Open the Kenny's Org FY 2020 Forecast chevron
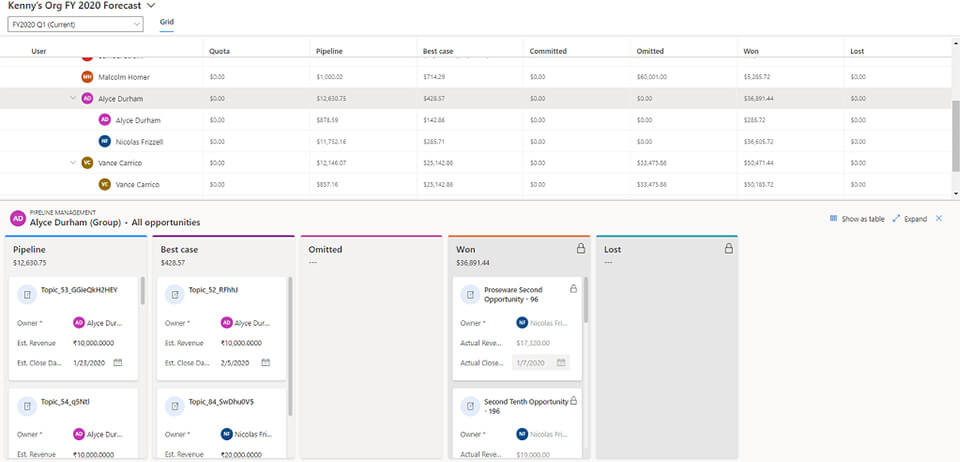 pos(150,5)
